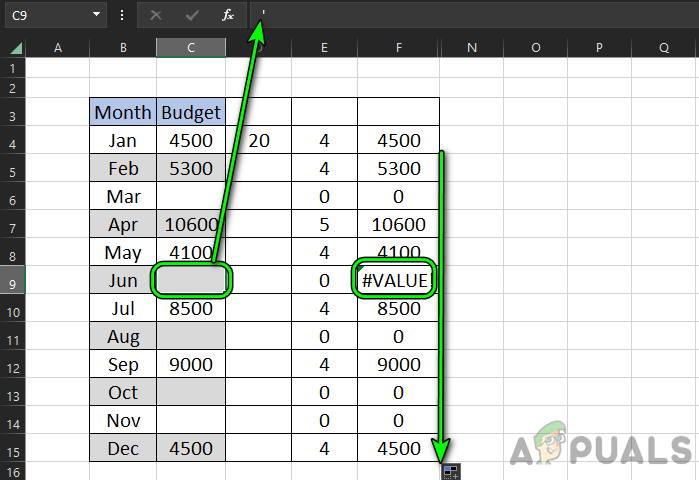Select column E cell with 0 in Jun row

324,280
